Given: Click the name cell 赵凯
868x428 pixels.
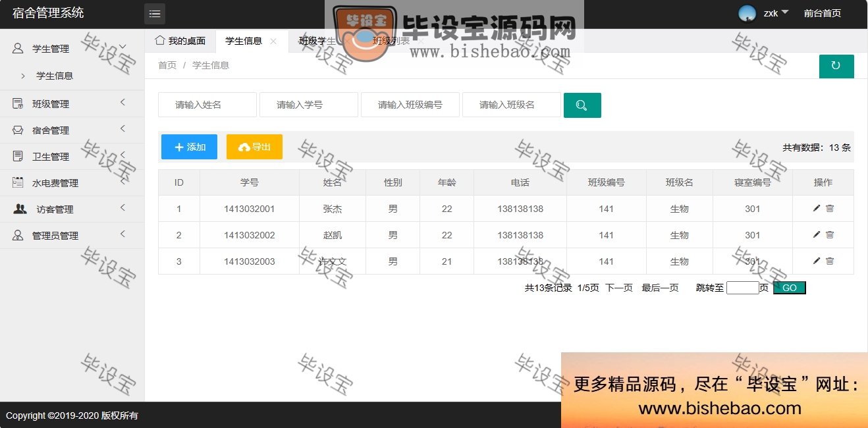Looking at the screenshot, I should (333, 235).
